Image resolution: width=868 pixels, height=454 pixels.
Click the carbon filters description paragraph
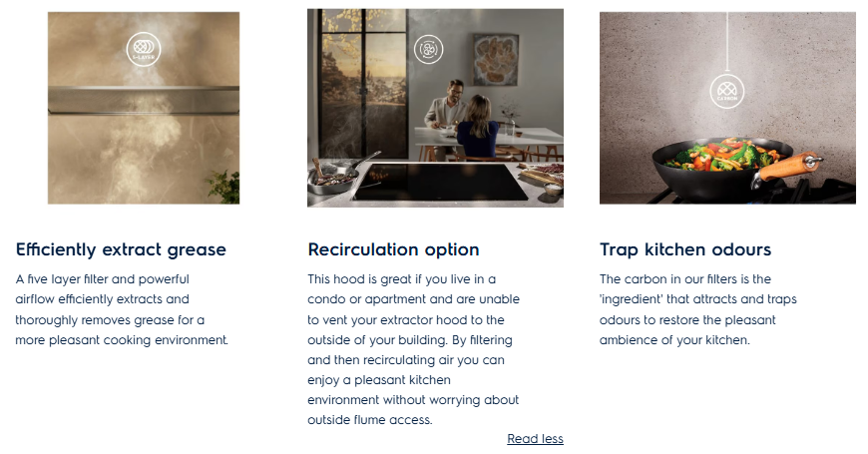(x=698, y=309)
